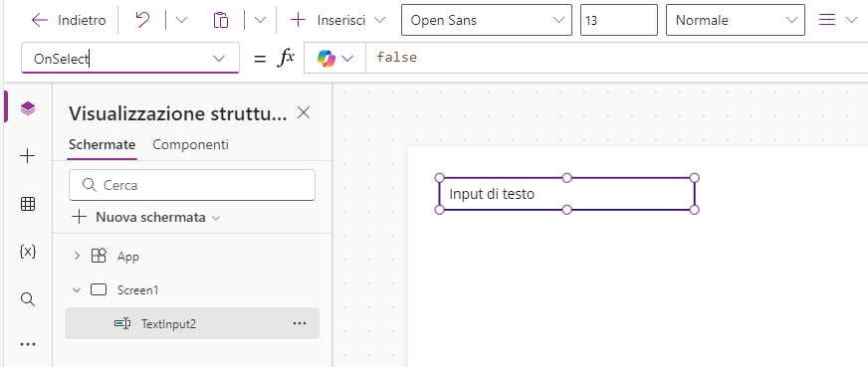868x367 pixels.
Task: Click the text alignment lines icon
Action: [827, 21]
